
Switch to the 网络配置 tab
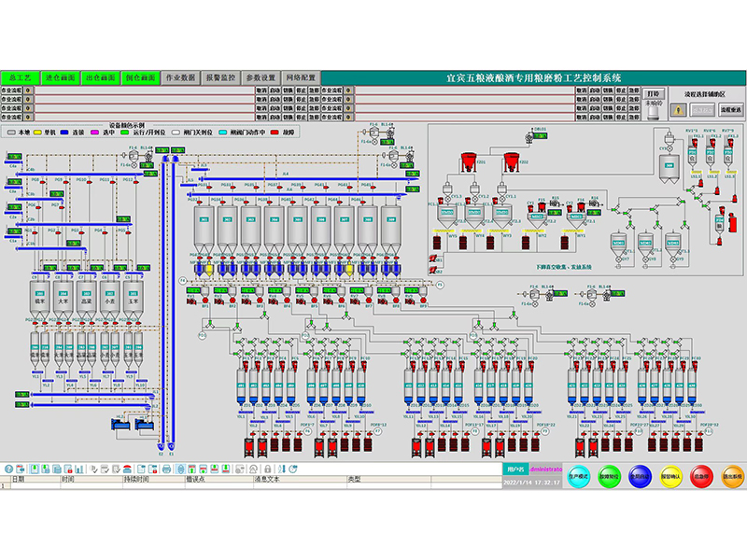[300, 77]
